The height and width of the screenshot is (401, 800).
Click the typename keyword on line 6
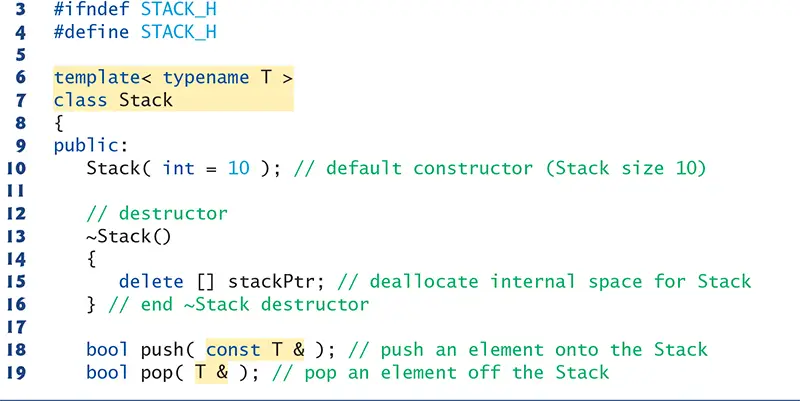pyautogui.click(x=206, y=78)
